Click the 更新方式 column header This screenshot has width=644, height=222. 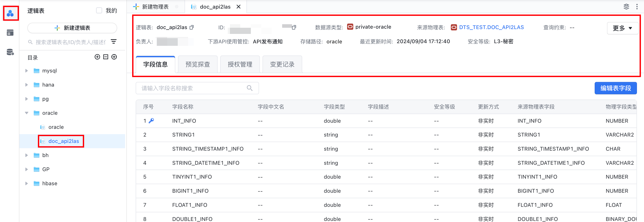click(x=489, y=107)
